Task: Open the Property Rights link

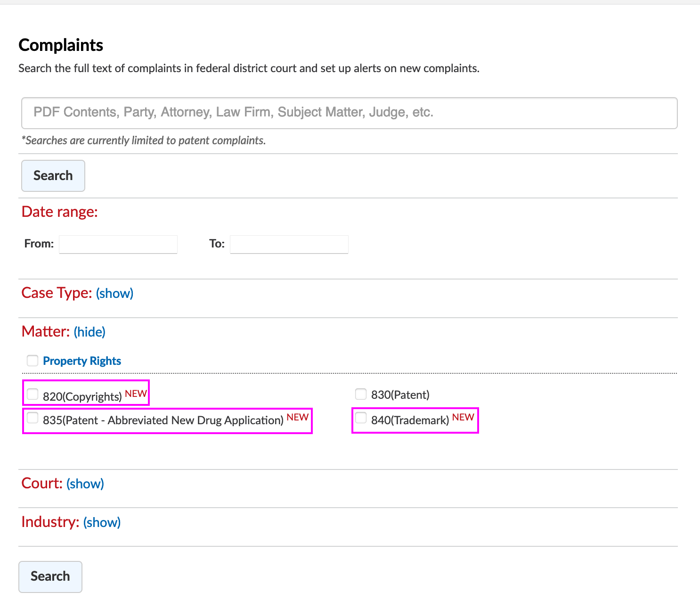Action: click(82, 361)
